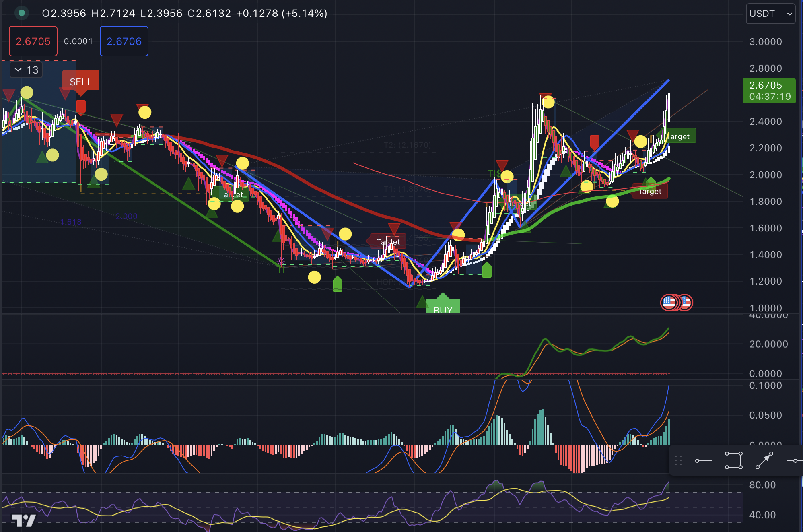Select the horizontal ray drawing tool

[703, 460]
